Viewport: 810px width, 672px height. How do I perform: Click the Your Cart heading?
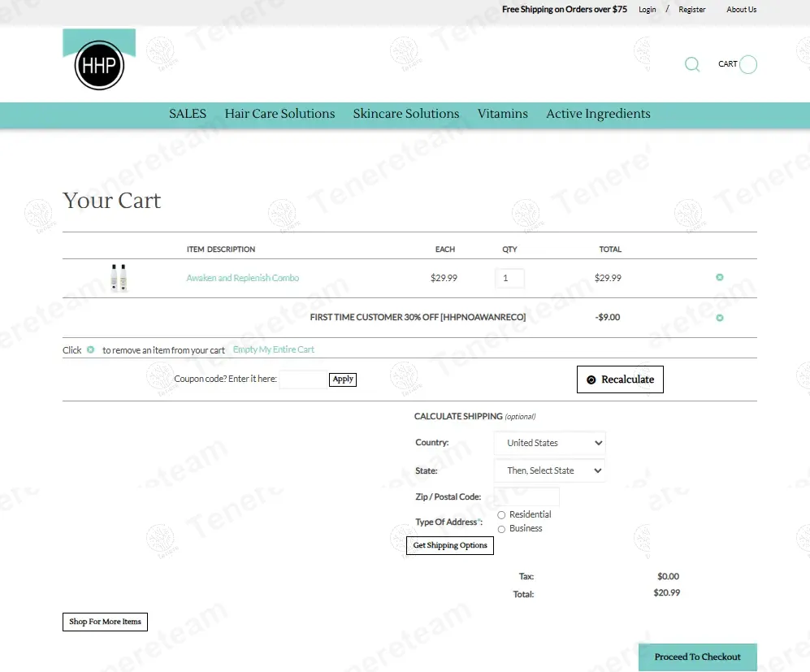point(111,201)
